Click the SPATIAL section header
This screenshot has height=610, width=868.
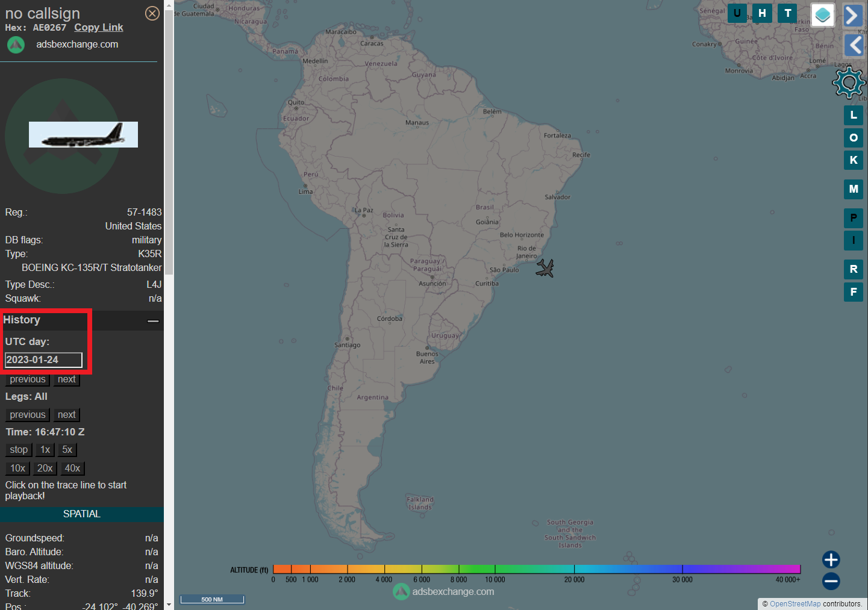point(82,514)
